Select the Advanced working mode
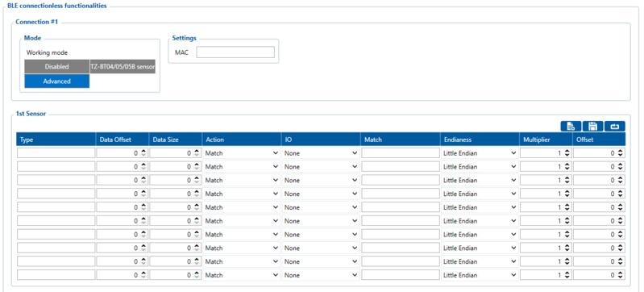Image resolution: width=644 pixels, height=292 pixels. [x=56, y=81]
